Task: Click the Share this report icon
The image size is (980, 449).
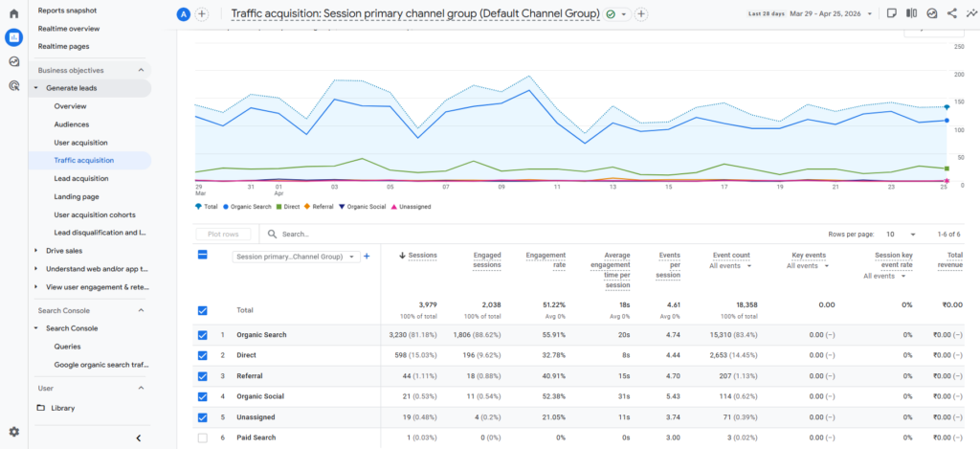Action: coord(951,13)
